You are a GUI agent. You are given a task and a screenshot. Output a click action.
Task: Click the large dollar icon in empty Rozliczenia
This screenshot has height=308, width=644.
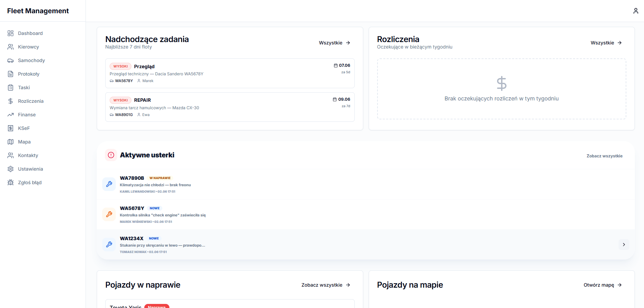coord(501,83)
